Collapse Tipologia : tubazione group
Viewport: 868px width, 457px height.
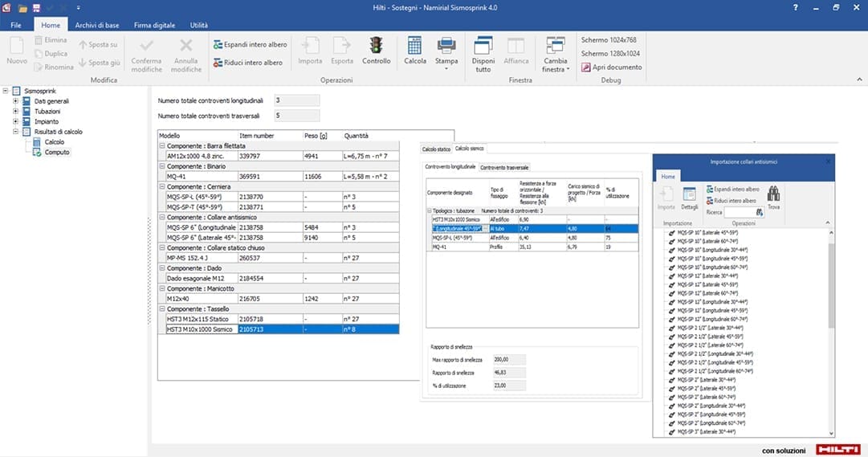[429, 211]
